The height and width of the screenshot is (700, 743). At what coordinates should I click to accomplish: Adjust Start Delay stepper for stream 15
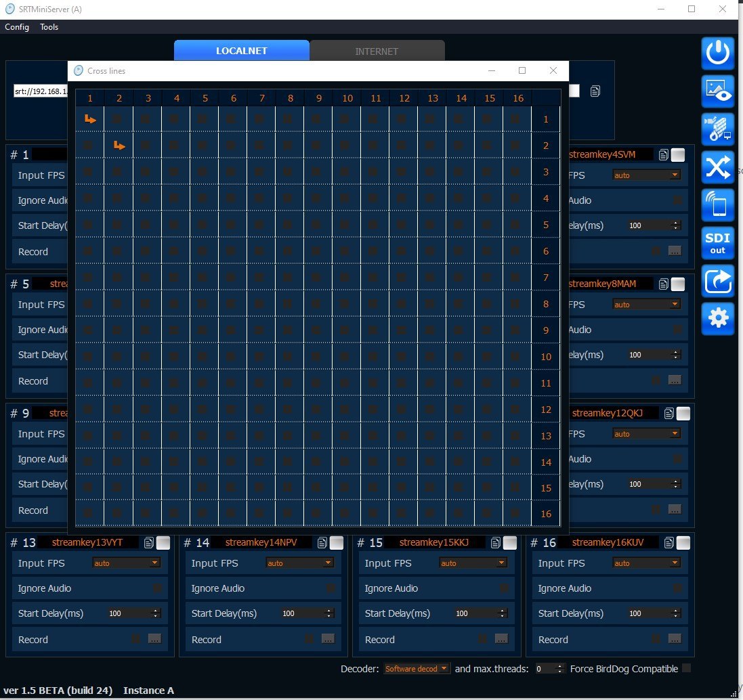click(x=502, y=613)
